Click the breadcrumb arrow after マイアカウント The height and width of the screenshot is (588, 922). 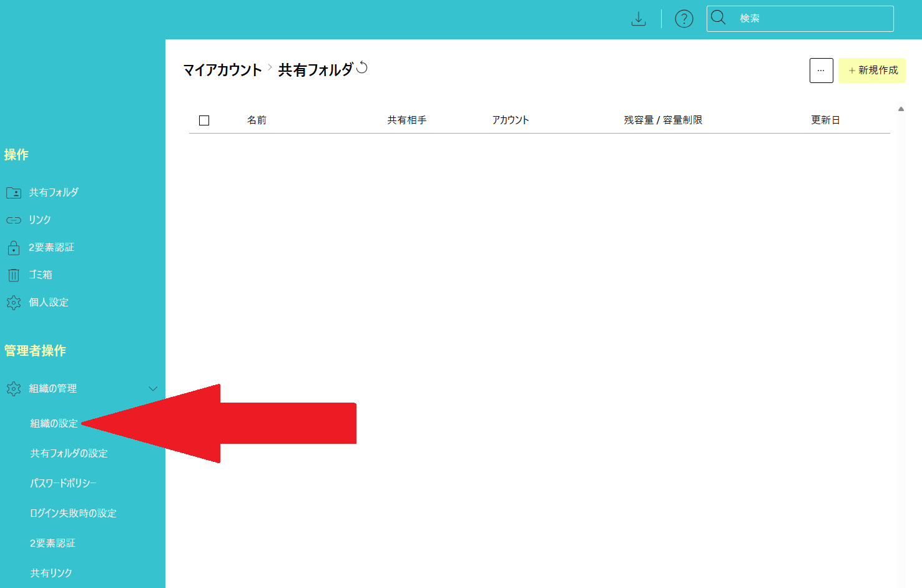click(x=270, y=67)
